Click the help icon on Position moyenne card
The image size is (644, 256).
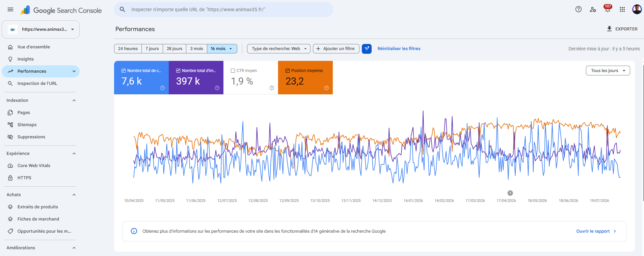click(326, 88)
